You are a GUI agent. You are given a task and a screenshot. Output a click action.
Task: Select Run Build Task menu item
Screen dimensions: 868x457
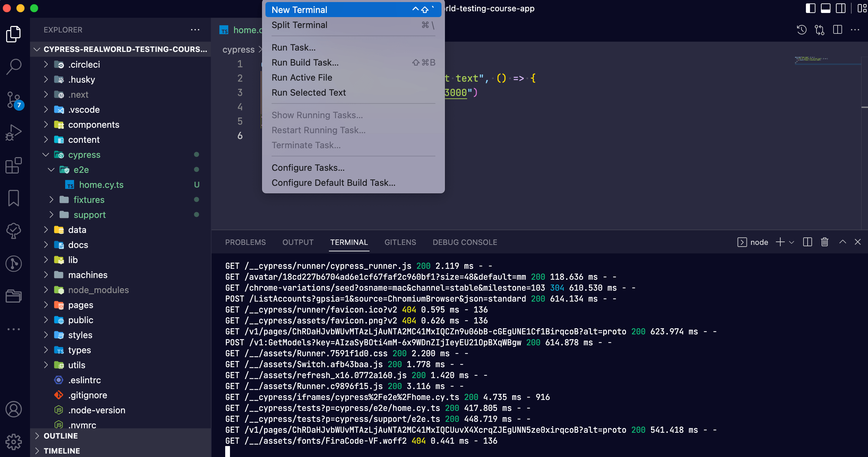pyautogui.click(x=305, y=63)
